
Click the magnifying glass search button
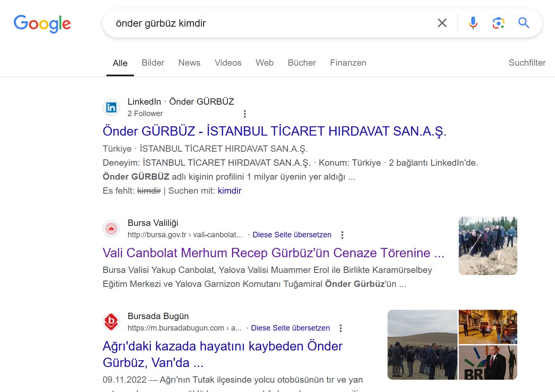click(x=524, y=23)
